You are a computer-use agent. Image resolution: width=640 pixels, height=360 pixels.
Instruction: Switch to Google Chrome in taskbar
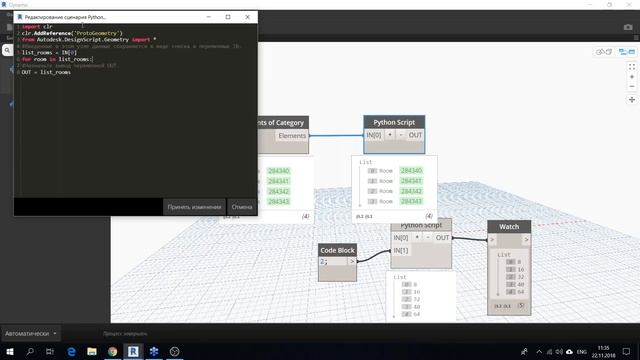[113, 351]
